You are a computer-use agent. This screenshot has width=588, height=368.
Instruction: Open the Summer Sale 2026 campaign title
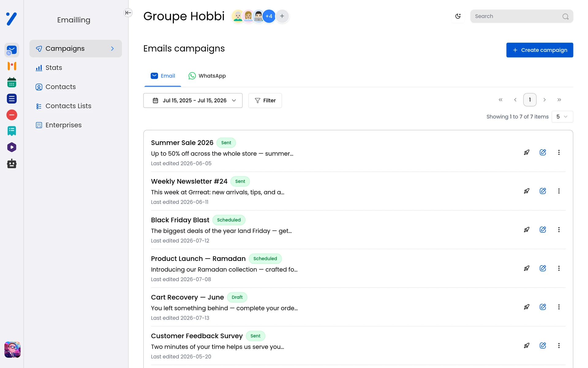[x=182, y=143]
